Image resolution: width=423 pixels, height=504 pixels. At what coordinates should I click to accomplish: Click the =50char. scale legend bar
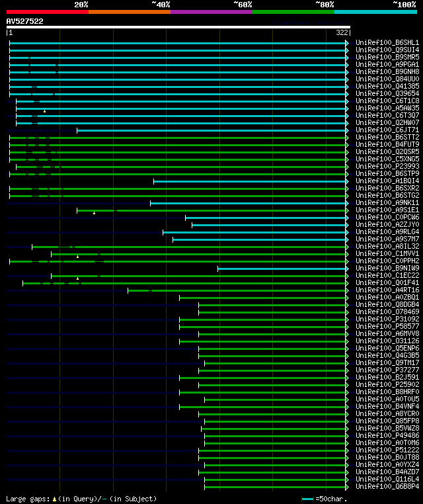pyautogui.click(x=308, y=499)
